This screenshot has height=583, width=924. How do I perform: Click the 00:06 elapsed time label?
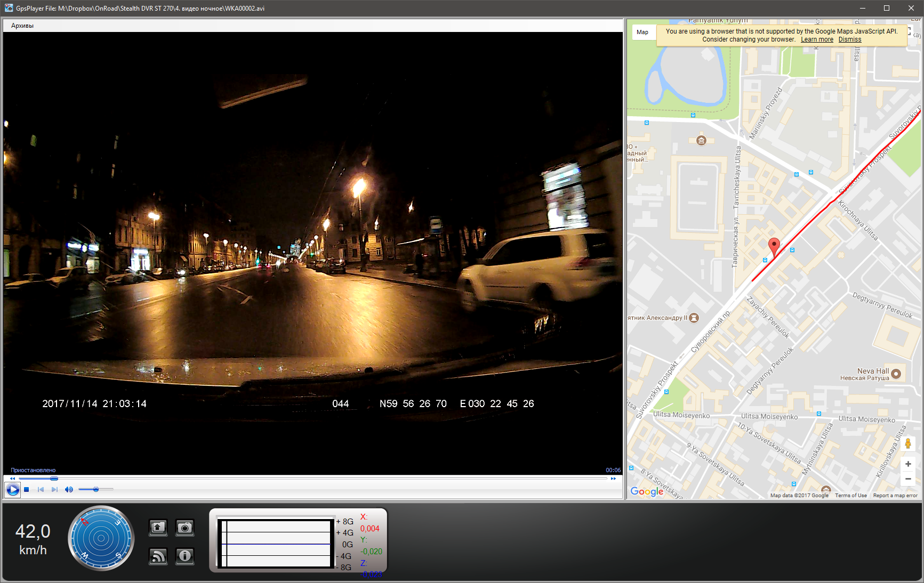[613, 470]
